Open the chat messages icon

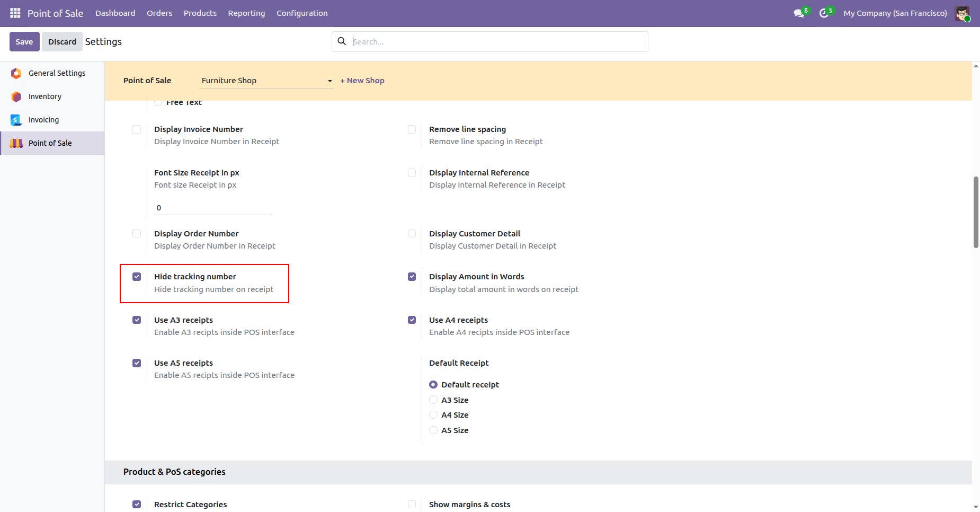[x=798, y=13]
